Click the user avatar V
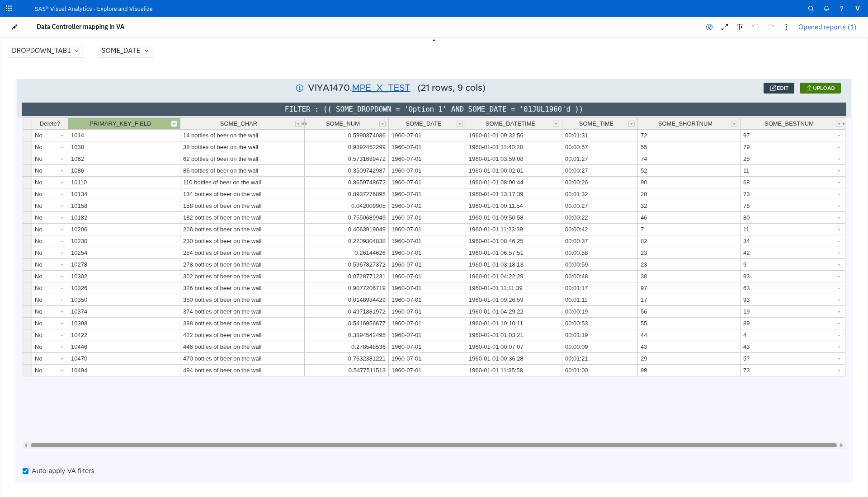This screenshot has height=497, width=868. click(858, 9)
